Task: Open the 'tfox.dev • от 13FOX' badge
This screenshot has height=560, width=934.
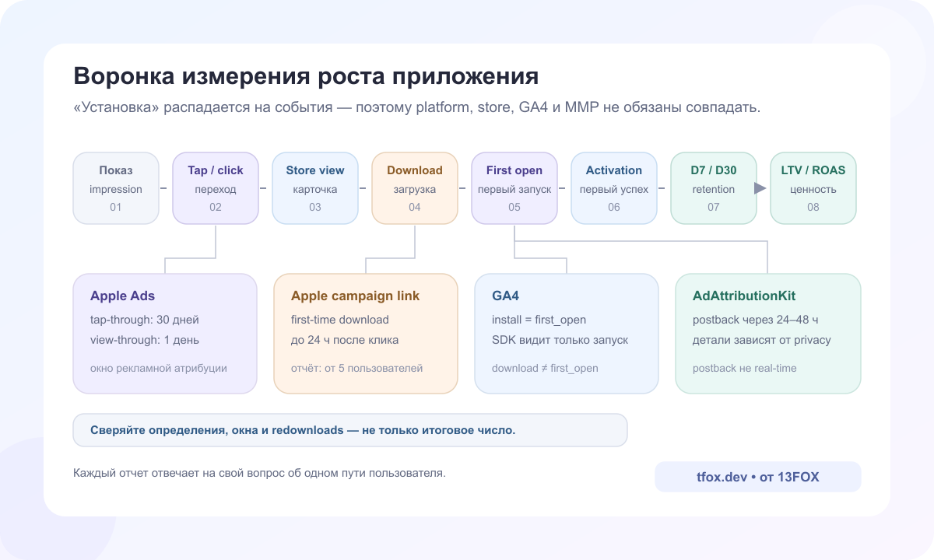Action: (x=758, y=477)
